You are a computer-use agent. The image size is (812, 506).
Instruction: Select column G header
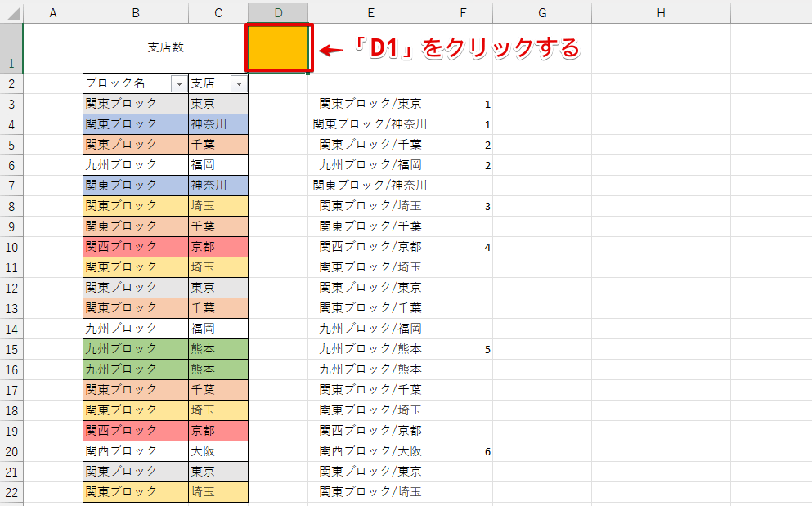[542, 13]
